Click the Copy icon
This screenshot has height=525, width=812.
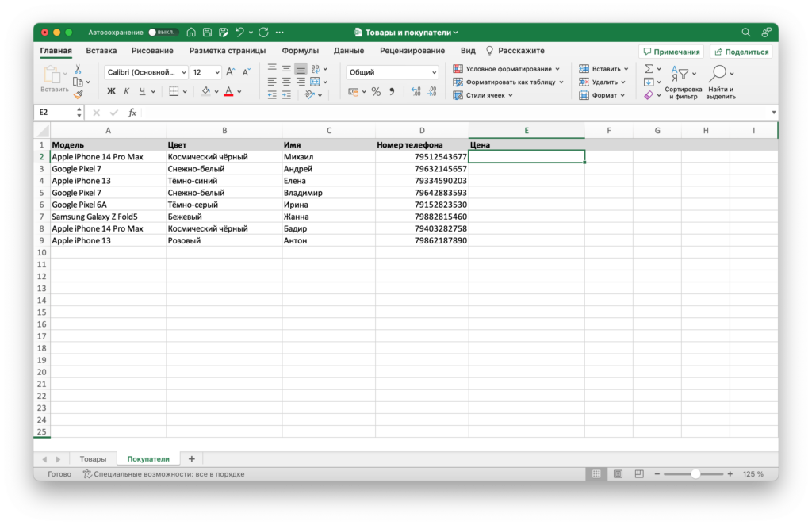pos(79,82)
